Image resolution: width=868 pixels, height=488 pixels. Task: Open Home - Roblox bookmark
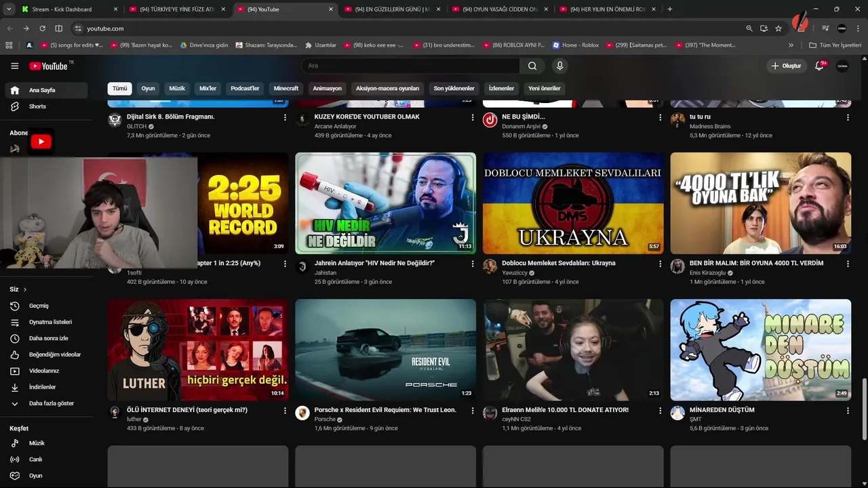pos(575,45)
